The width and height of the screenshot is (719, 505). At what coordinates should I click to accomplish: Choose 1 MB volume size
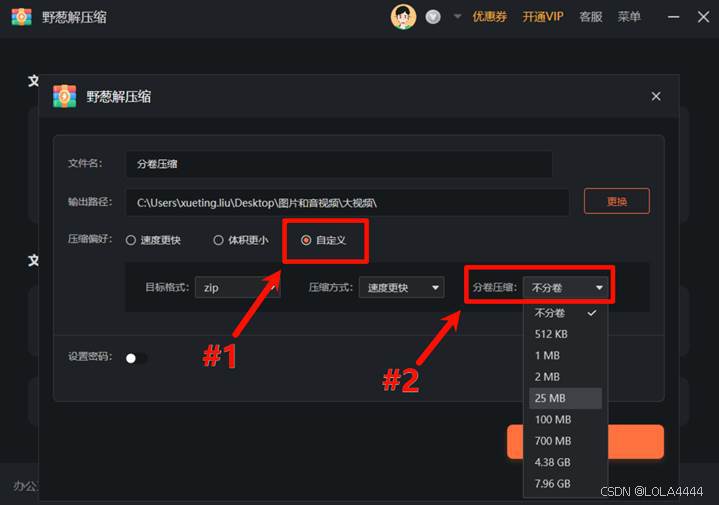click(565, 355)
